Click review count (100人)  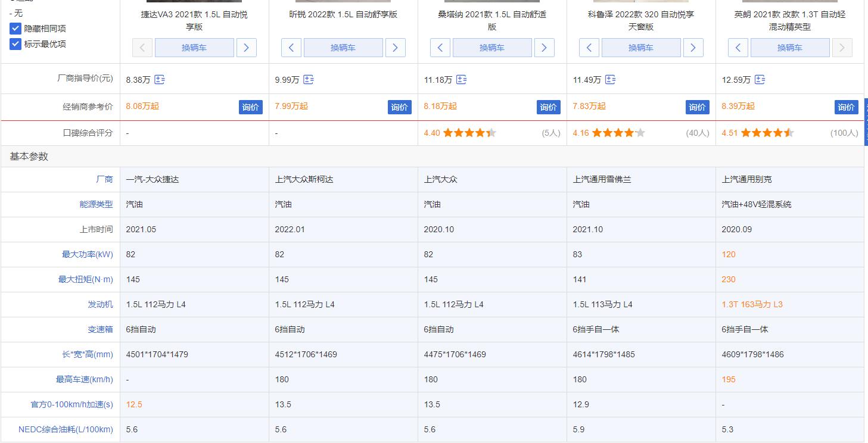click(x=844, y=133)
